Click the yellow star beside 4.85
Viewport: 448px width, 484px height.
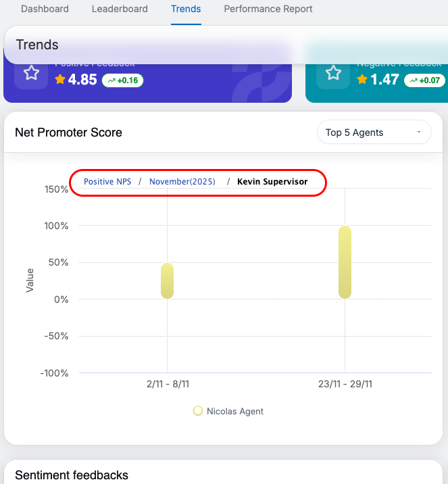click(x=60, y=80)
